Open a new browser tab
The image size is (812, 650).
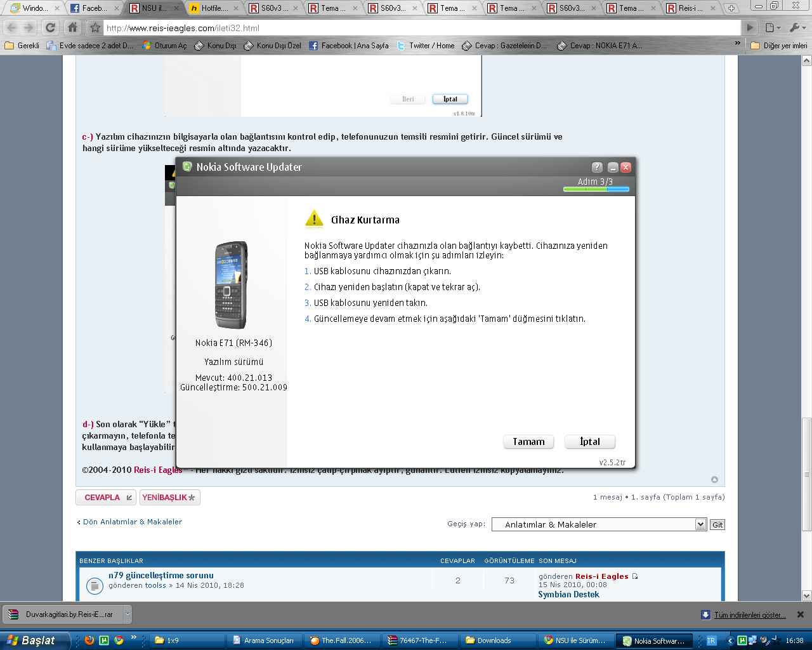coord(731,8)
